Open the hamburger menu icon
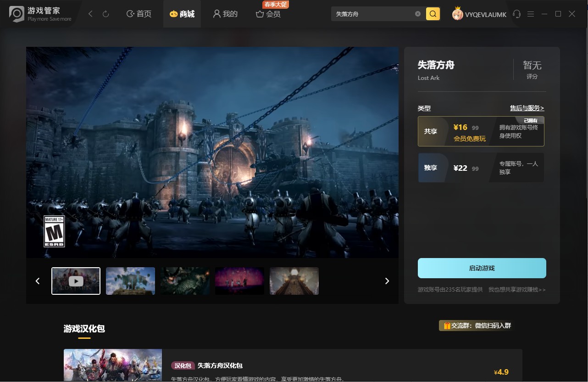The width and height of the screenshot is (588, 382). 531,14
